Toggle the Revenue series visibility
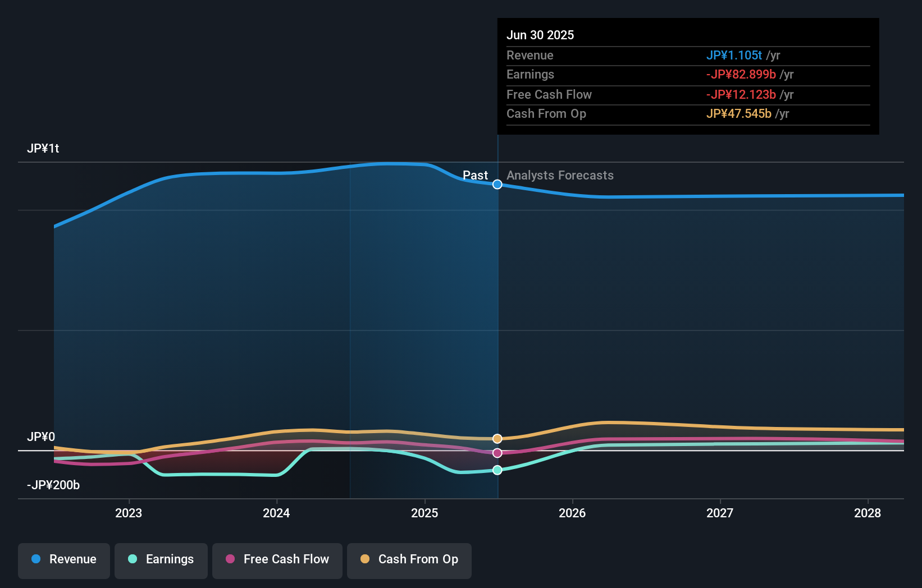This screenshot has width=922, height=588. (x=63, y=559)
